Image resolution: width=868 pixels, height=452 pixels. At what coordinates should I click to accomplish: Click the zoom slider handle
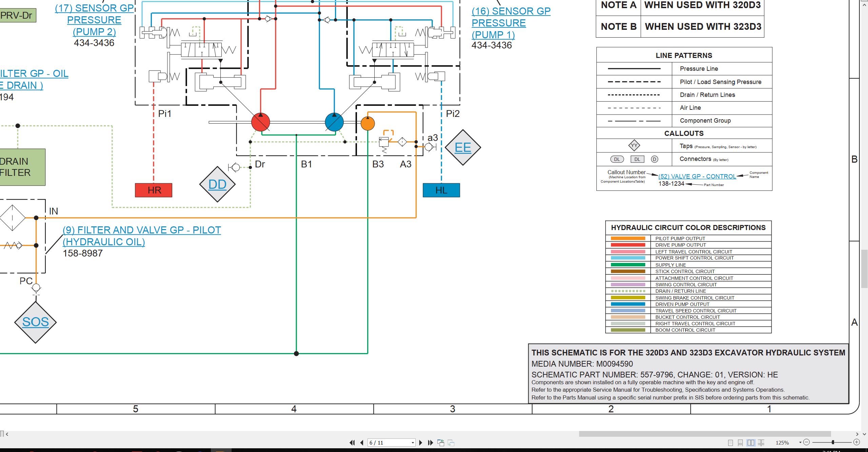click(833, 442)
